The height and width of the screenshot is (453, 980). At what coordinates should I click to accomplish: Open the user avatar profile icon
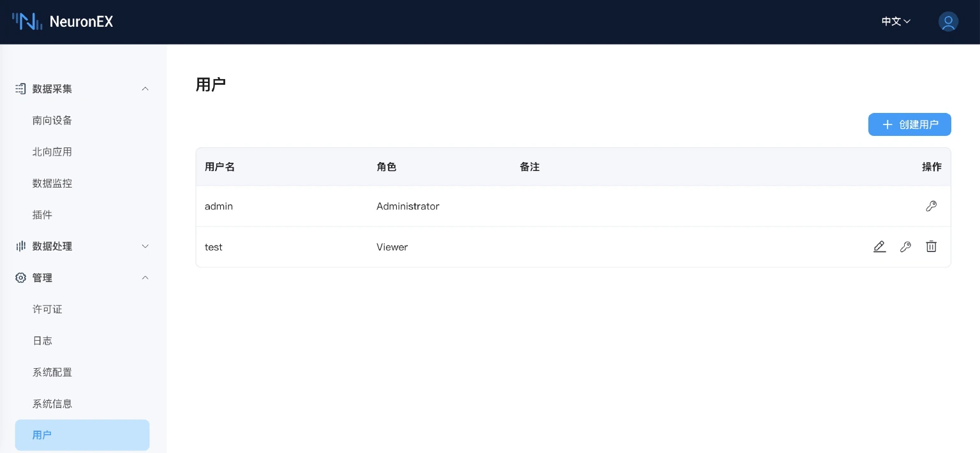coord(948,22)
